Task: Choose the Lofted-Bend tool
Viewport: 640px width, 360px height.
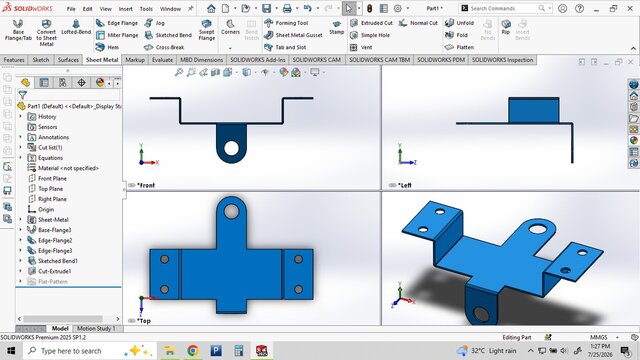Action: [x=76, y=27]
